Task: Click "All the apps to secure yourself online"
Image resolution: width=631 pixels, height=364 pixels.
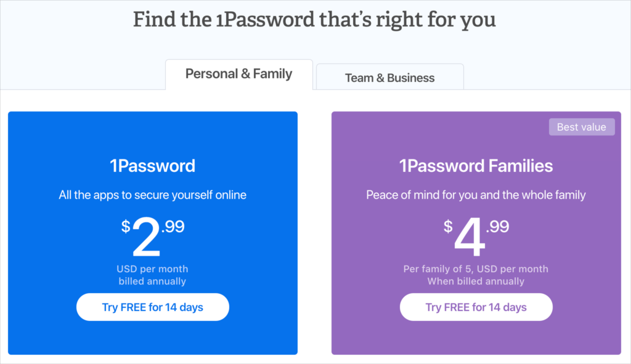Action: (x=152, y=195)
